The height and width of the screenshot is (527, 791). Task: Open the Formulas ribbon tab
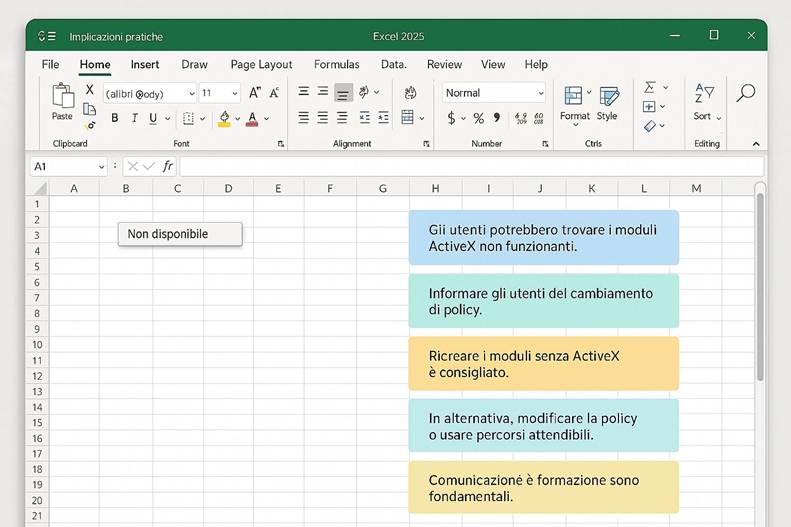(336, 64)
